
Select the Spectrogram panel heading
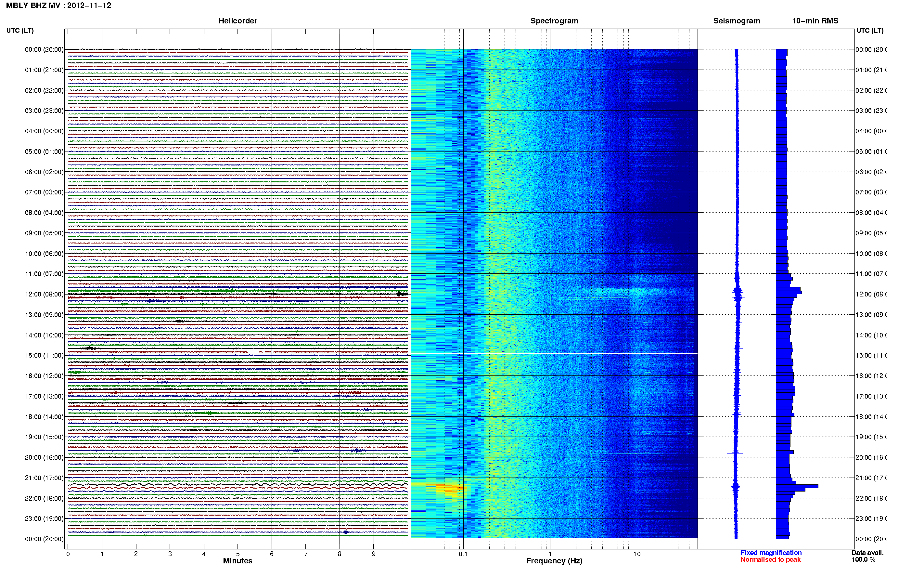tap(554, 21)
